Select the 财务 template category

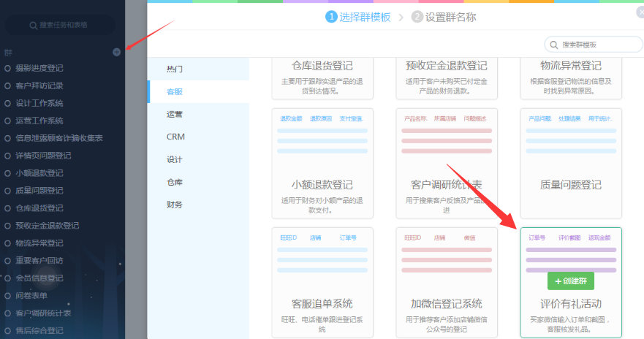[x=198, y=205]
